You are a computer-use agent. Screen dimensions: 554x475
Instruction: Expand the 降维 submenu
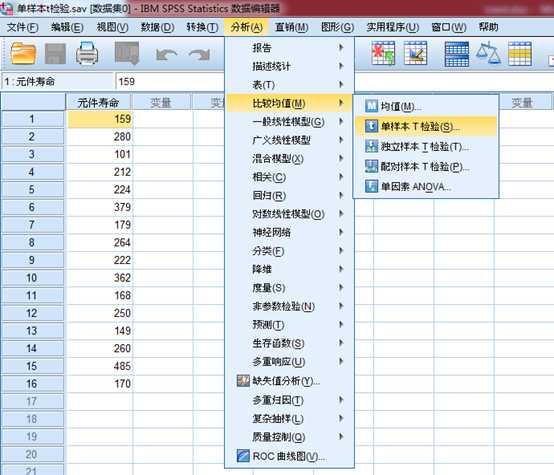[289, 269]
